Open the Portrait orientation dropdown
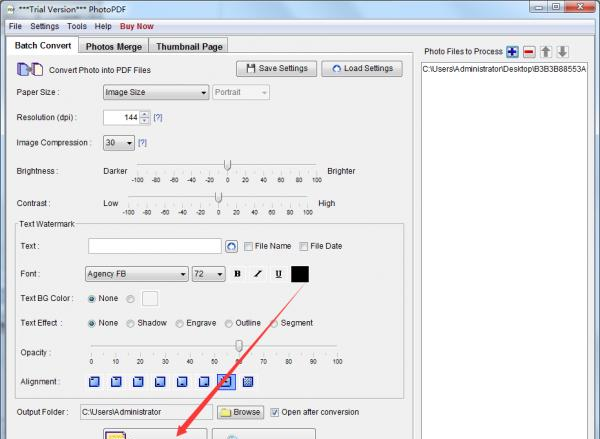Image resolution: width=600 pixels, height=439 pixels. 241,92
